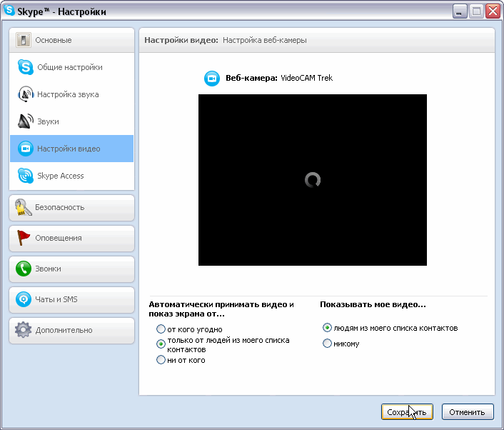Click the green phone Звонки icon
The image size is (504, 430).
tap(24, 269)
